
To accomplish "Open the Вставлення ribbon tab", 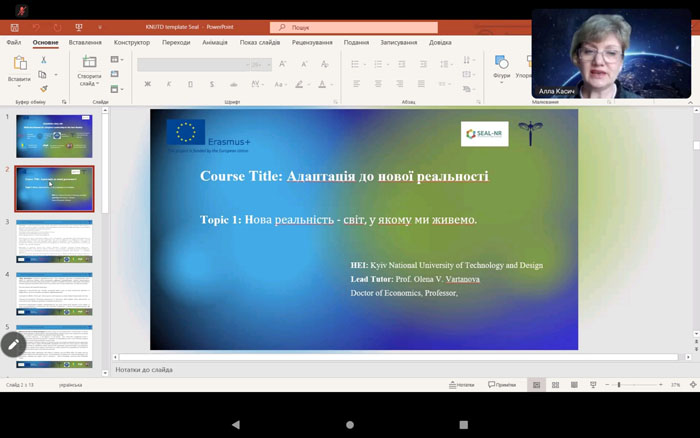I will point(85,43).
